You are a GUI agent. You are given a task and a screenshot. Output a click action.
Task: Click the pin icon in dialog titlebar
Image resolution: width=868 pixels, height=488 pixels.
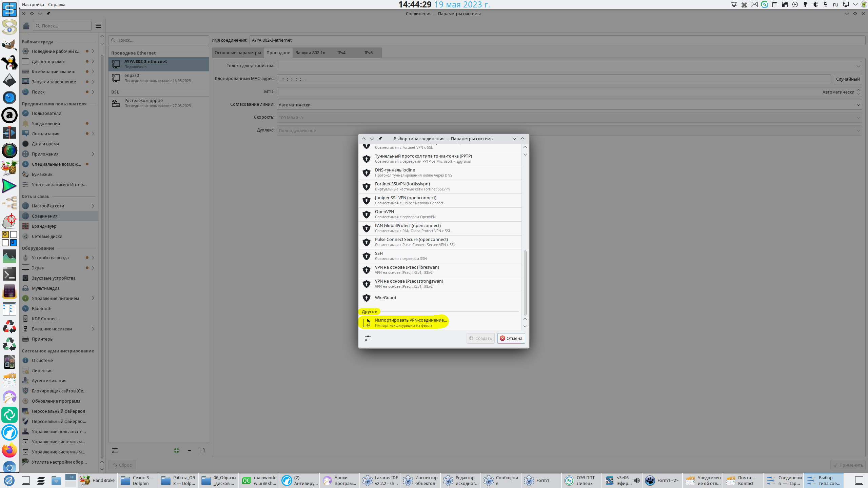[x=380, y=139]
